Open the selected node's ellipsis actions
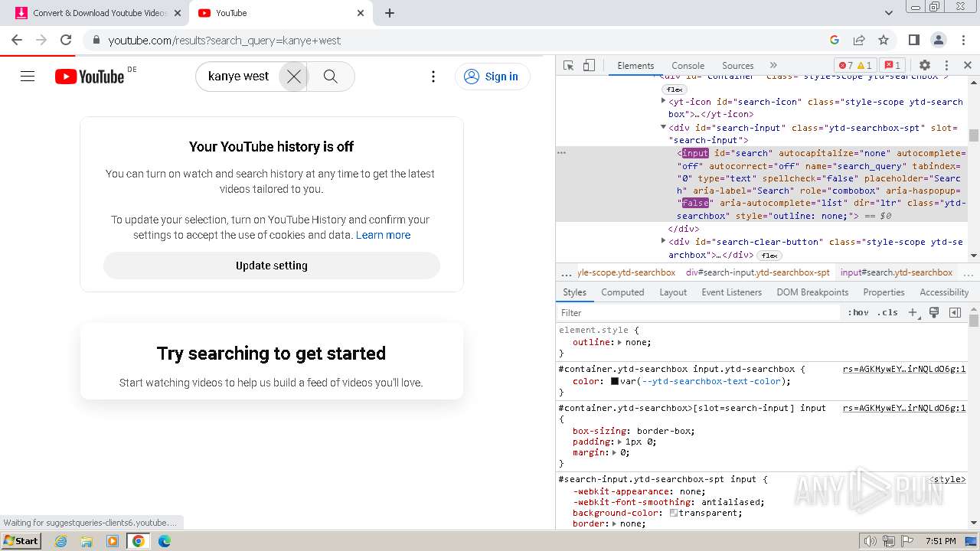The image size is (980, 551). click(x=561, y=153)
